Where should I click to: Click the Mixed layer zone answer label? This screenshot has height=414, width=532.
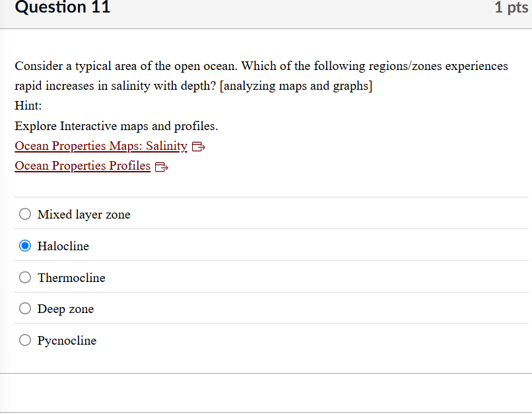pyautogui.click(x=84, y=215)
